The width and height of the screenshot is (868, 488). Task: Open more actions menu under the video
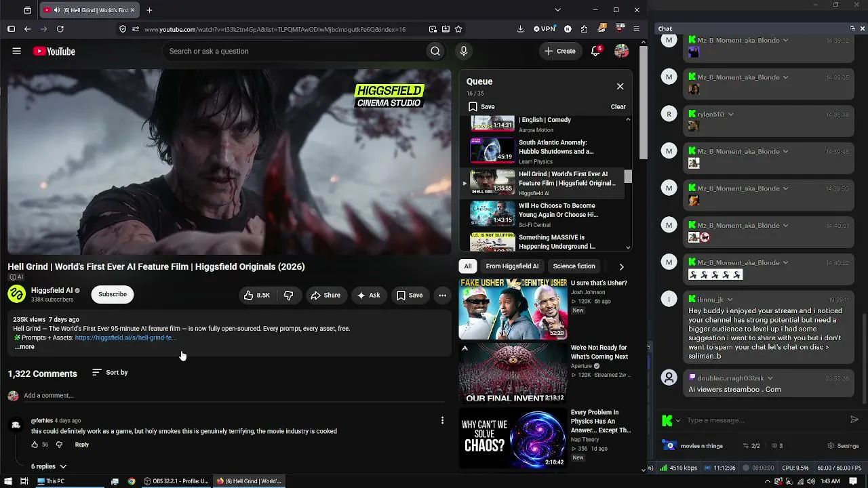pos(442,295)
